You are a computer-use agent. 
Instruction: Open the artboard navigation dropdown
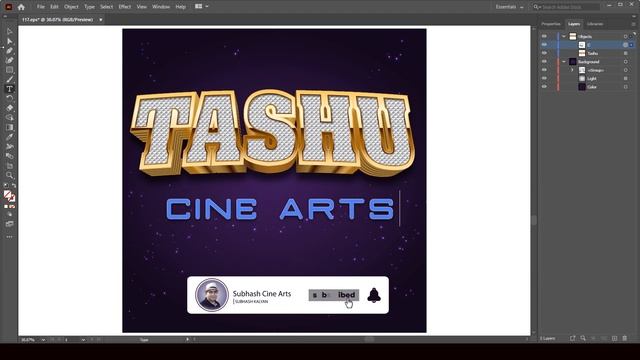(83, 340)
